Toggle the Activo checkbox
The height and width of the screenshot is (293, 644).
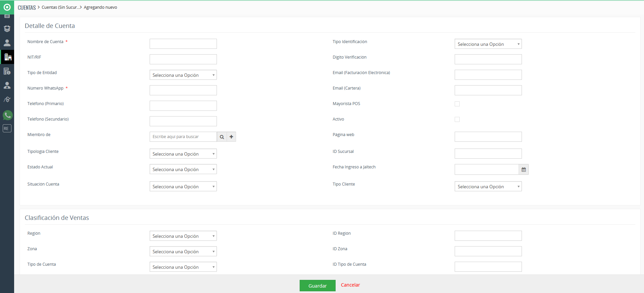(457, 119)
